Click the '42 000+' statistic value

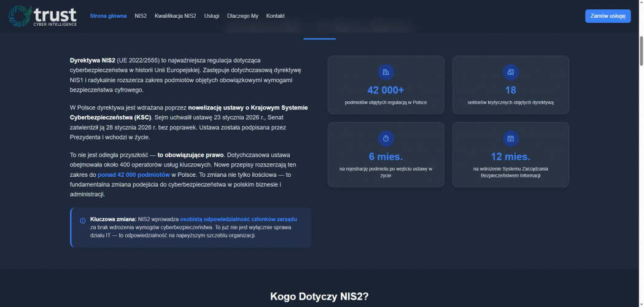386,90
